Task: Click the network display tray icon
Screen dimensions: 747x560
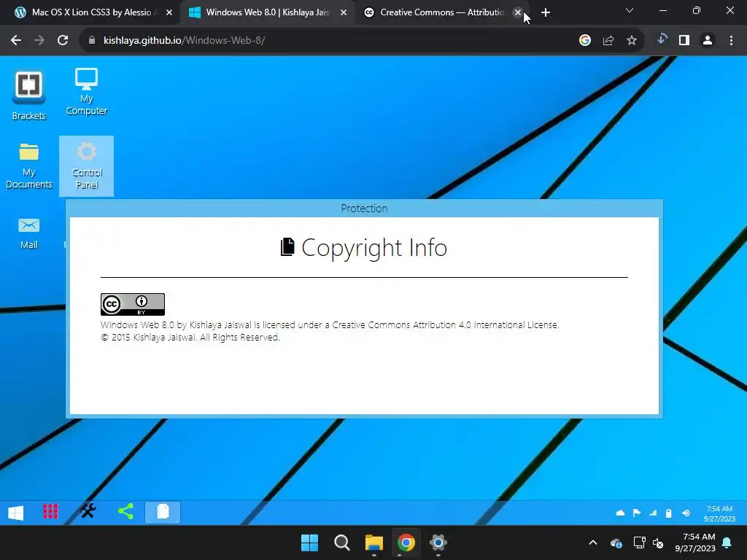Action: tap(639, 542)
